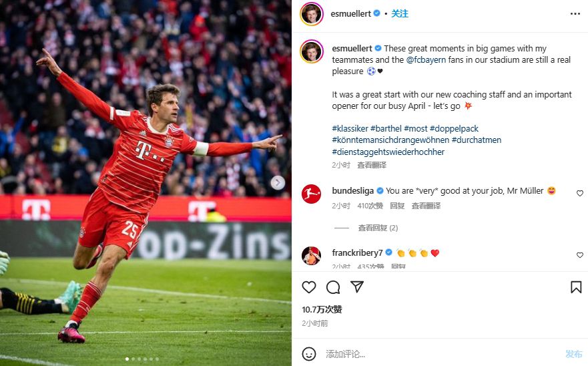
Task: Like the franckribery7 comment heart
Action: 580,255
